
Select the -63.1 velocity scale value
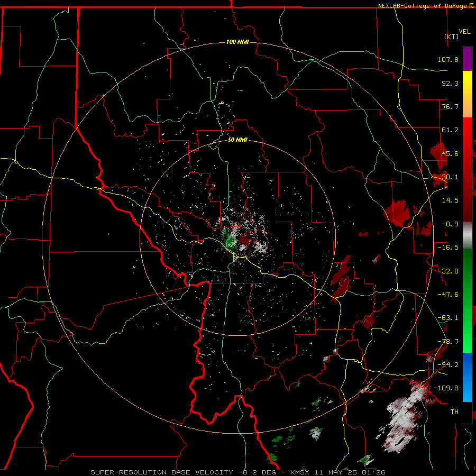tap(448, 318)
